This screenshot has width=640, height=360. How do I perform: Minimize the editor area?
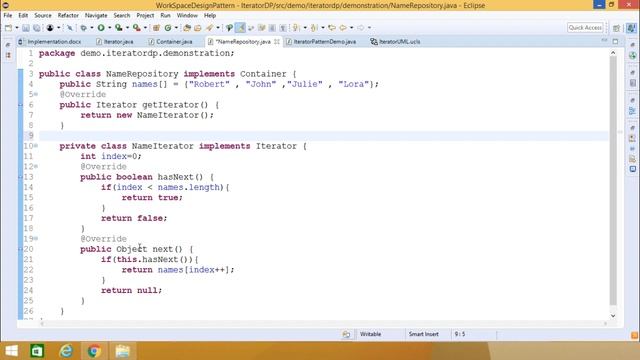604,41
